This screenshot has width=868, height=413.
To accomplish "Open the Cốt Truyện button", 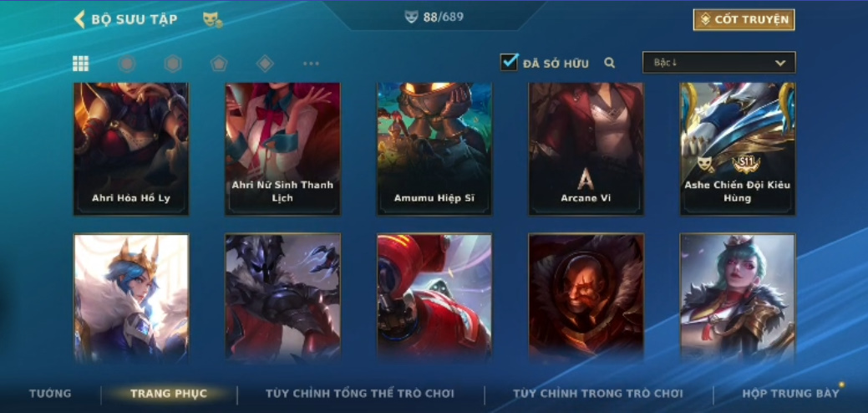I will tap(744, 20).
